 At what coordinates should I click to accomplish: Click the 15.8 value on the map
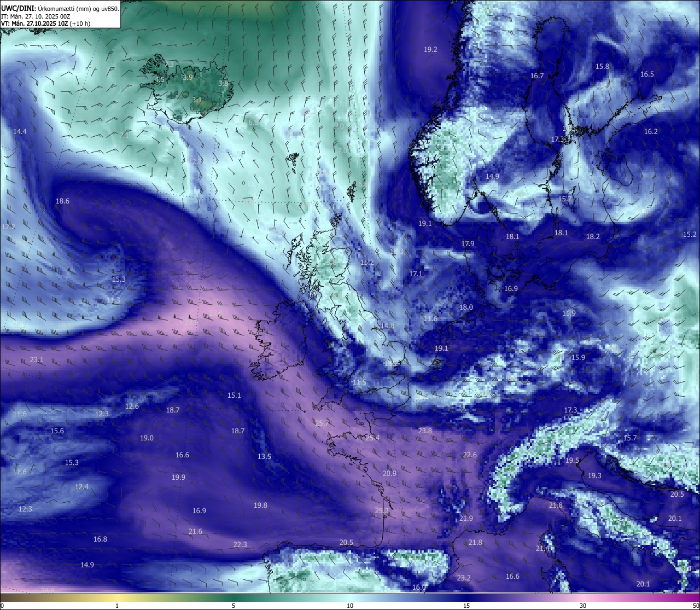tap(602, 66)
